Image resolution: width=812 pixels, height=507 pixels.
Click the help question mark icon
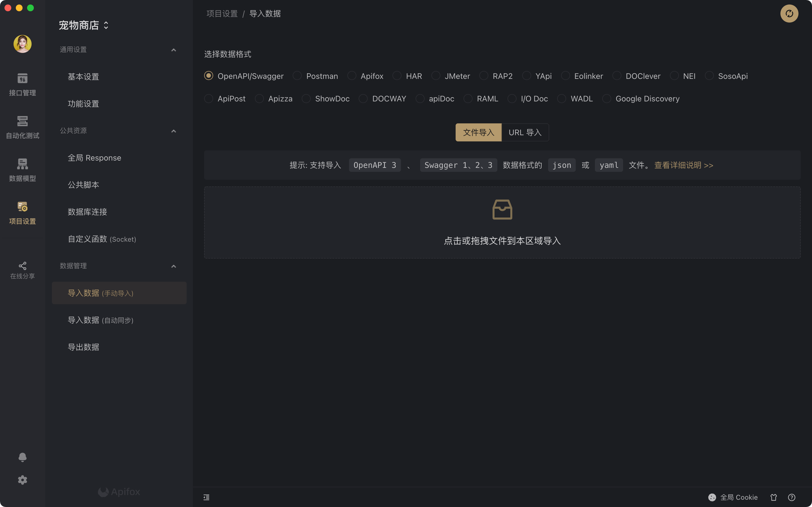point(791,497)
